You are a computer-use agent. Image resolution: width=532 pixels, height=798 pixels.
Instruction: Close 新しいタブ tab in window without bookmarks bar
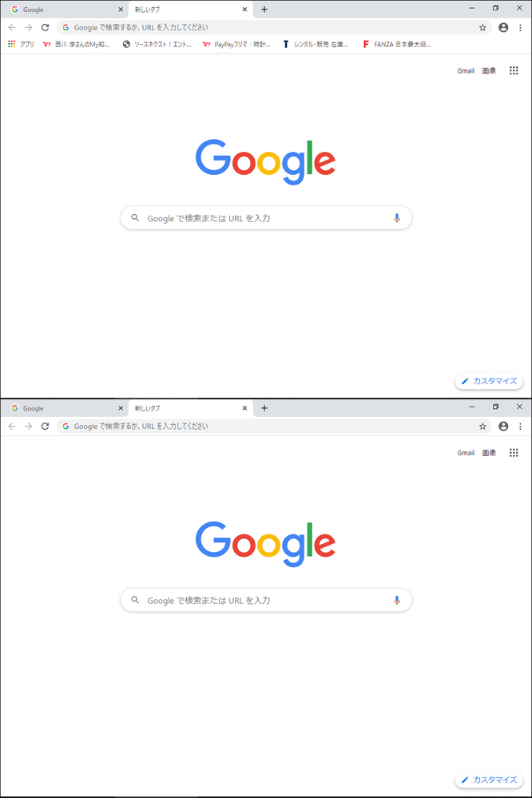click(244, 408)
